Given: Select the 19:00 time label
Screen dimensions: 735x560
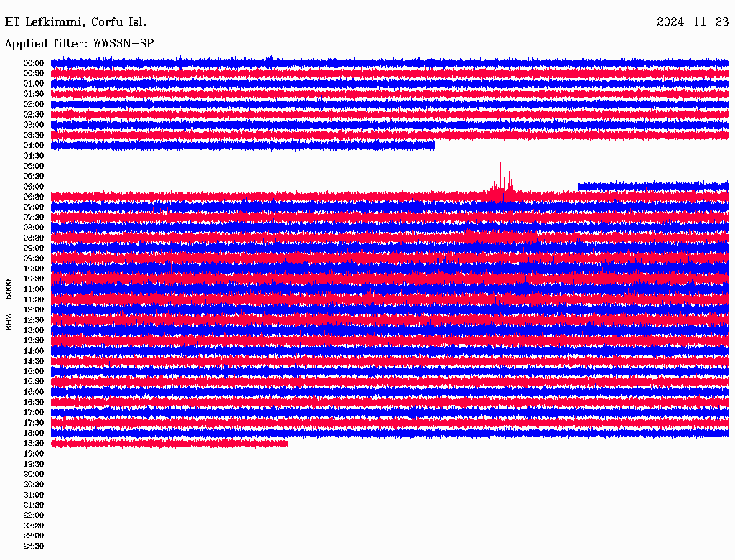Looking at the screenshot, I should pyautogui.click(x=34, y=454).
